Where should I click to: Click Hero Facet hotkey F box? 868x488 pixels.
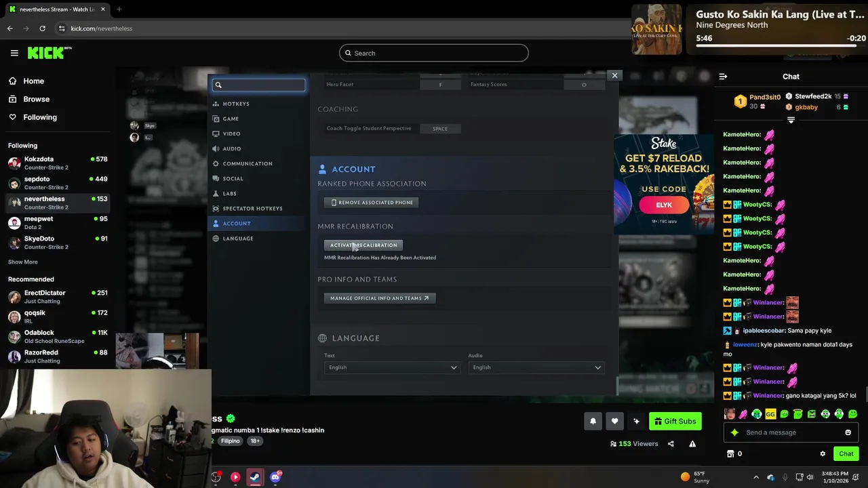point(440,85)
